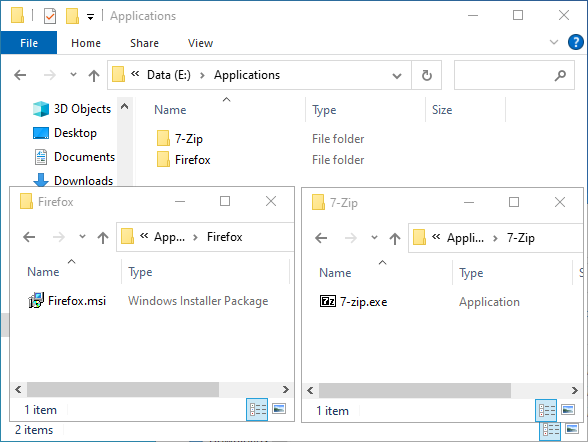
Task: Select 3D Objects in navigation pane
Action: click(x=73, y=109)
